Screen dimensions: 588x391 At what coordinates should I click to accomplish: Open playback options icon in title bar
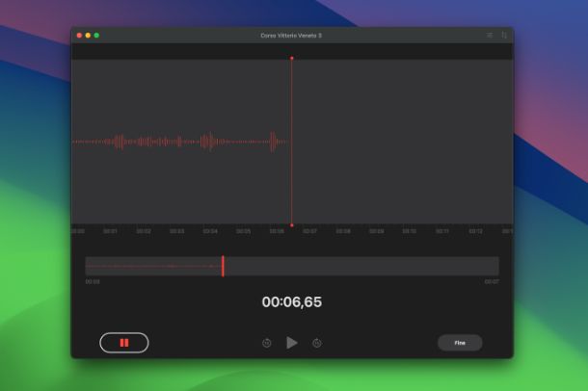[490, 35]
